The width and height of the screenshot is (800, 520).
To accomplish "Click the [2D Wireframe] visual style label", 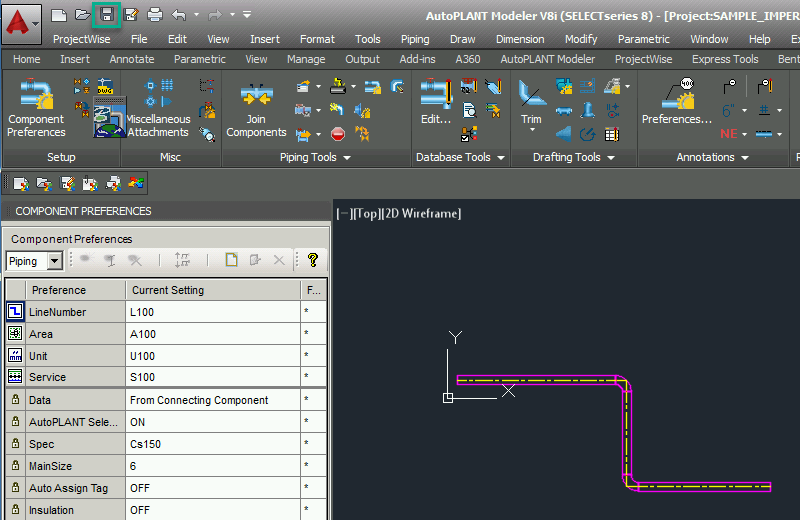I will pos(421,213).
